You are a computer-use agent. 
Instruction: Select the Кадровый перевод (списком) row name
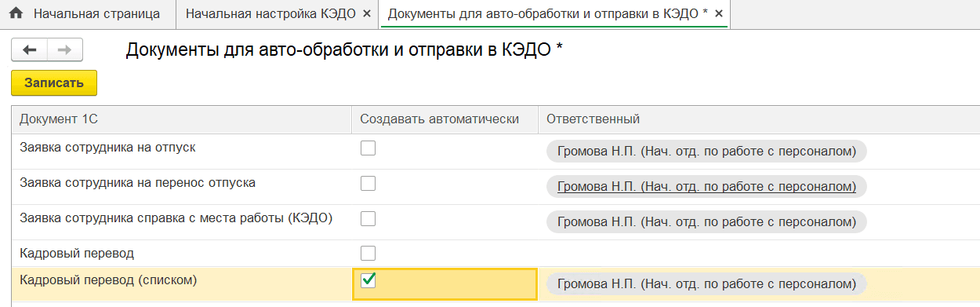click(108, 280)
